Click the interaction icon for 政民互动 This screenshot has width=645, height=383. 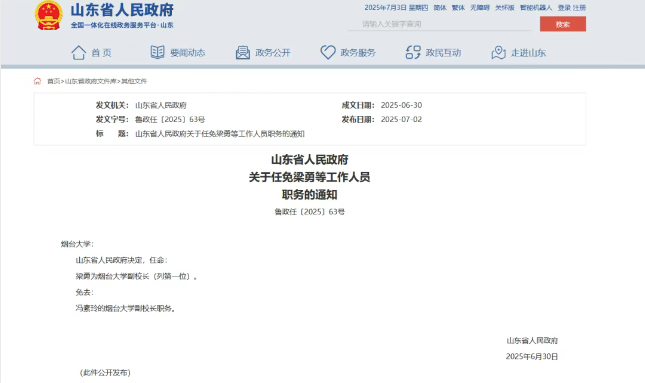413,52
